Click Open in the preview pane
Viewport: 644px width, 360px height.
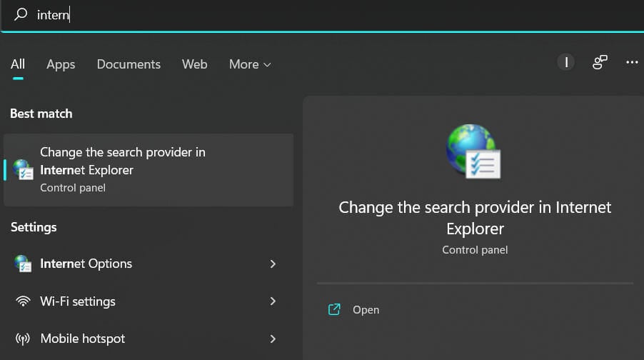click(366, 309)
